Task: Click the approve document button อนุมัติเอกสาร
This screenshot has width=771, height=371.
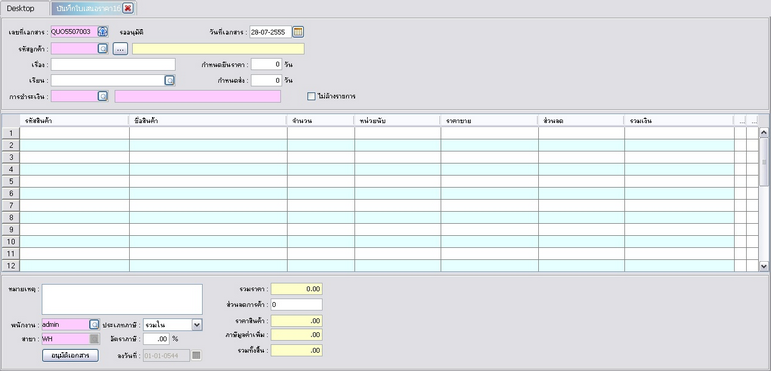Action: point(70,355)
